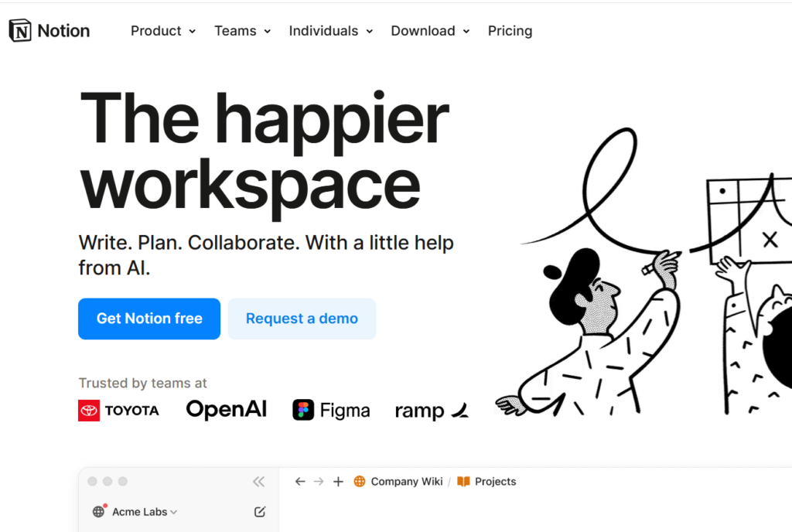
Task: Click the compose new page icon
Action: [260, 512]
